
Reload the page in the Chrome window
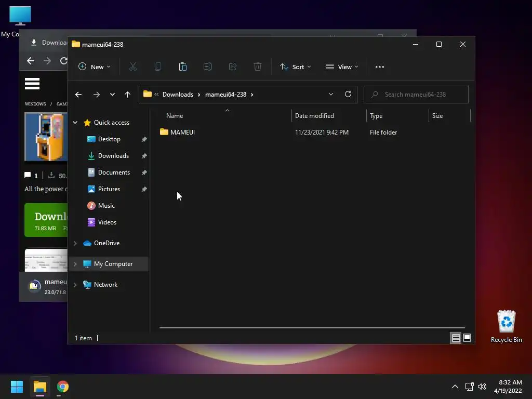63,61
